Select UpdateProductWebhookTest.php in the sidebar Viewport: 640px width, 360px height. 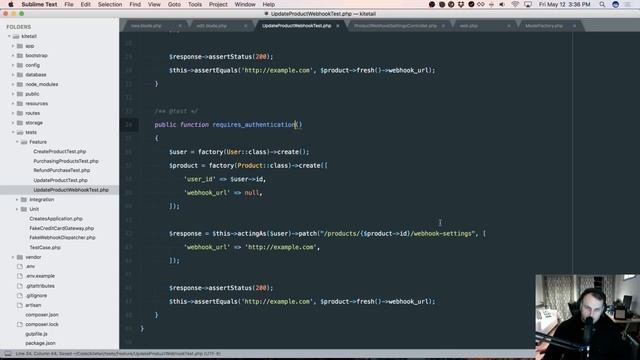[x=71, y=190]
